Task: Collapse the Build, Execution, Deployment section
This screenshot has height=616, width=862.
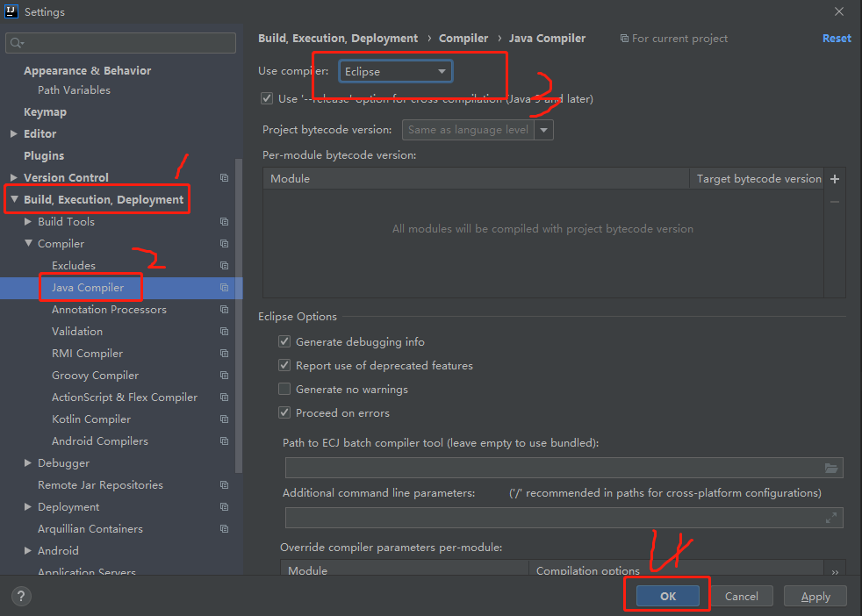Action: click(x=14, y=200)
